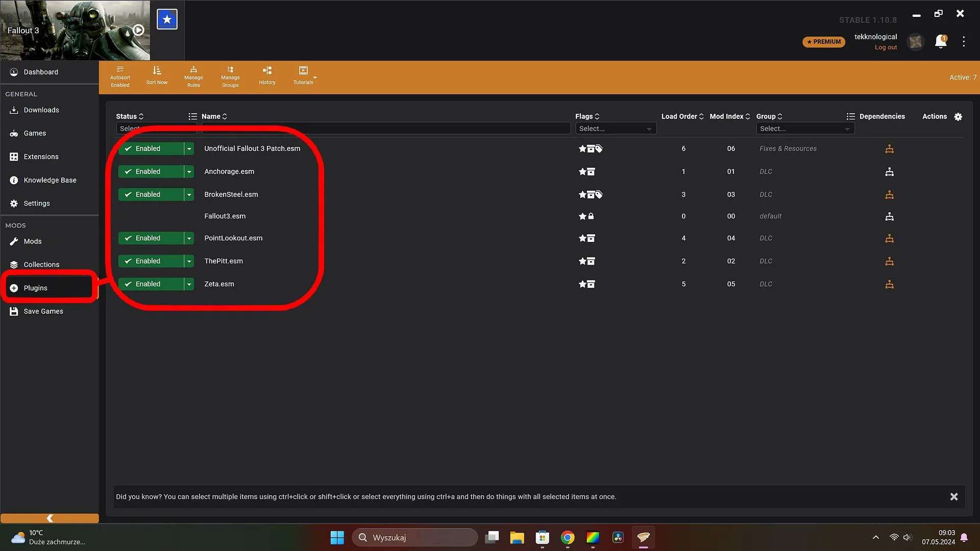This screenshot has height=551, width=980.
Task: Open the Tutorials dropdown
Action: 304,76
